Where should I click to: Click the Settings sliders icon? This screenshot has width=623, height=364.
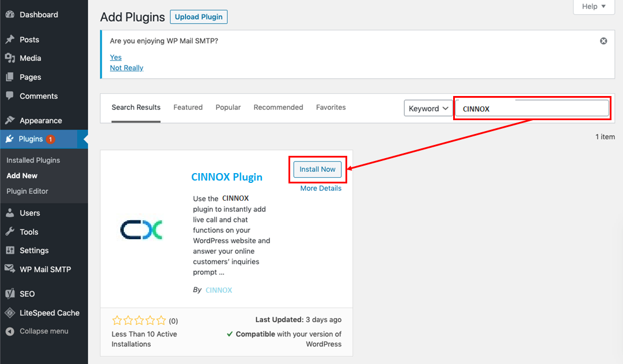point(10,250)
